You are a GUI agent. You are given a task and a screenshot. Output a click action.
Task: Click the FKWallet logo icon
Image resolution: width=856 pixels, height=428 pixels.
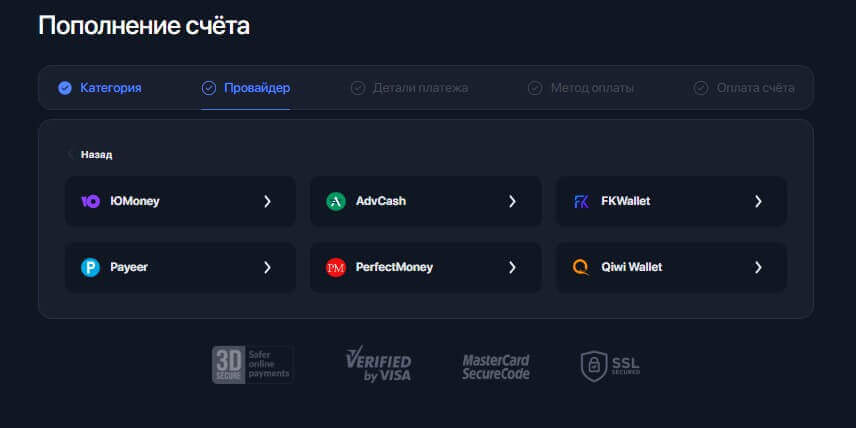581,201
